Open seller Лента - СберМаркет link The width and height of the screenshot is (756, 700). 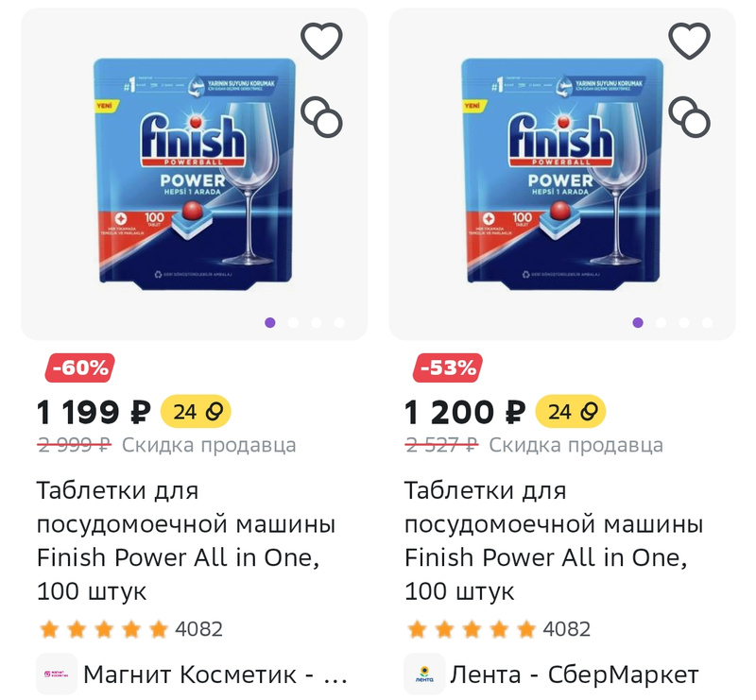(575, 674)
